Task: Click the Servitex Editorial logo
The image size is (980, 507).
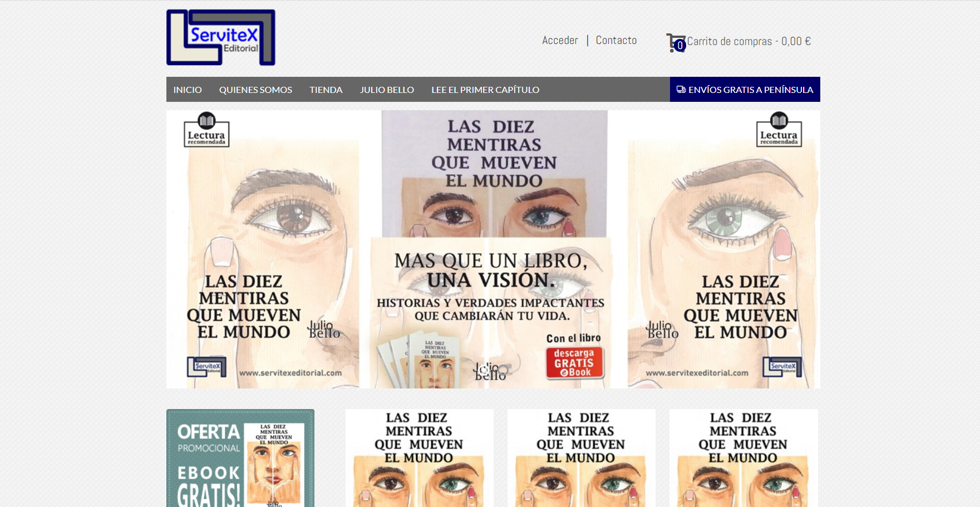Action: coord(221,37)
